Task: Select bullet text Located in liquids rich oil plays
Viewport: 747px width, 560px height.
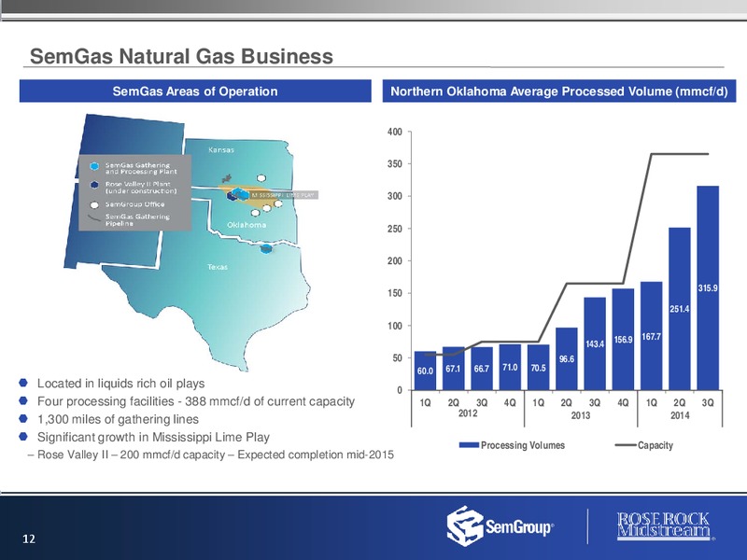Action: pyautogui.click(x=121, y=384)
